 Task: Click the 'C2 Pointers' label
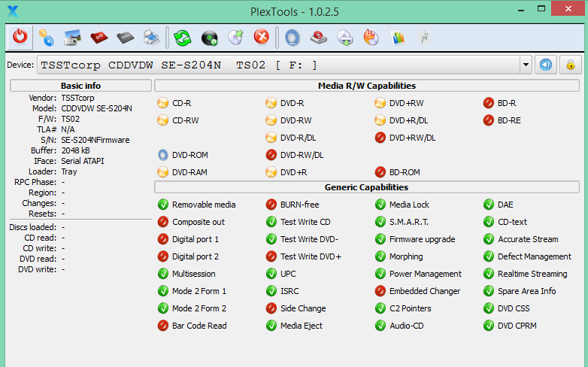pos(411,308)
